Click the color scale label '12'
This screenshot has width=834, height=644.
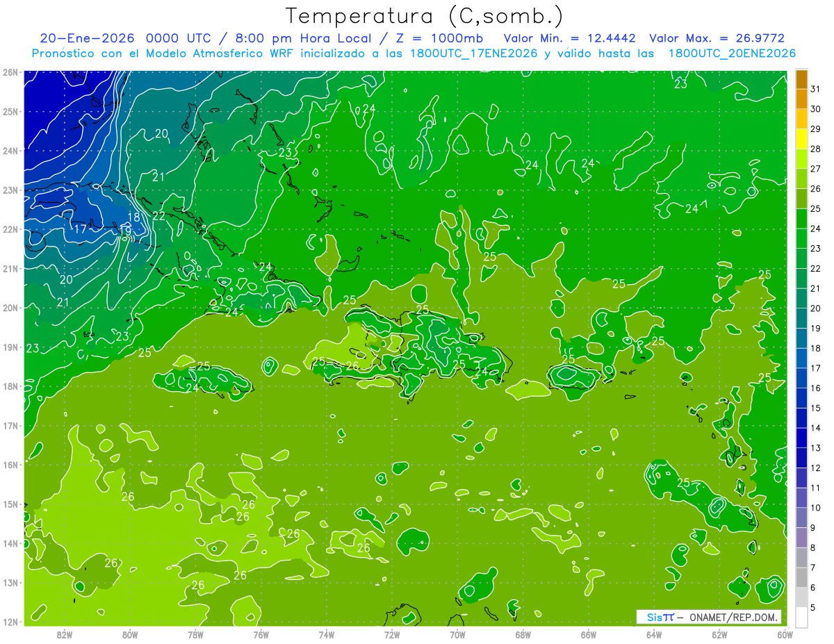[816, 468]
